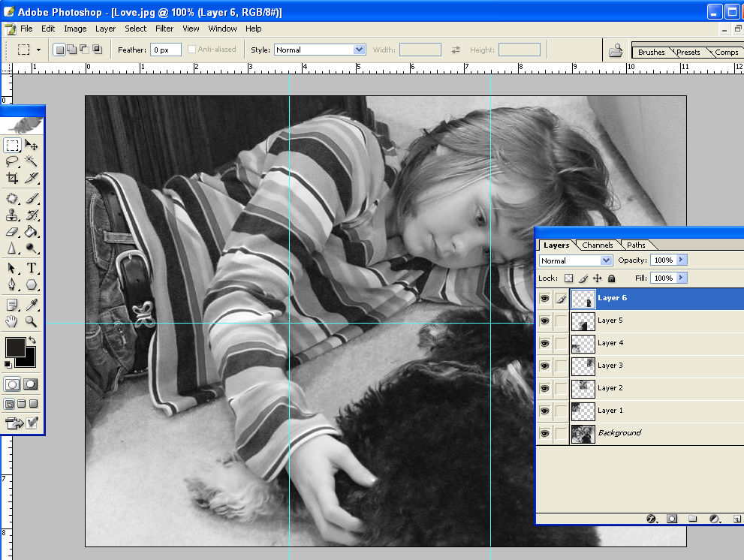
Task: Open the Fill slider arrow
Action: click(x=682, y=278)
